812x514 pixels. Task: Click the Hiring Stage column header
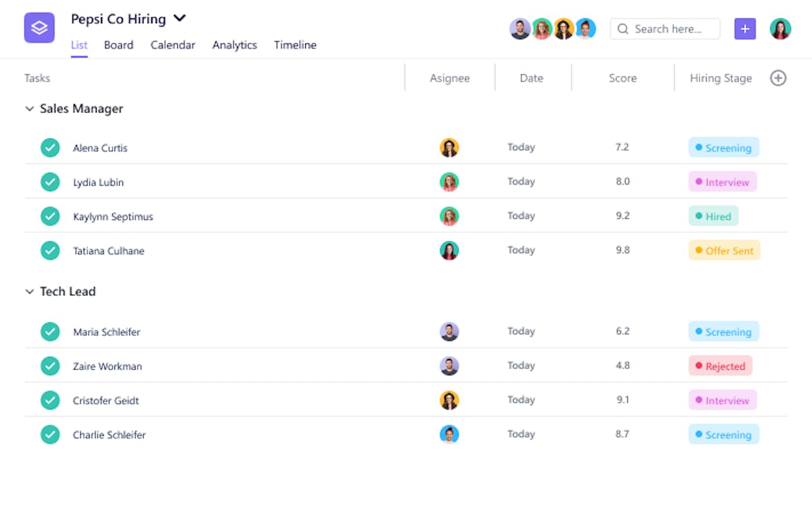point(721,78)
